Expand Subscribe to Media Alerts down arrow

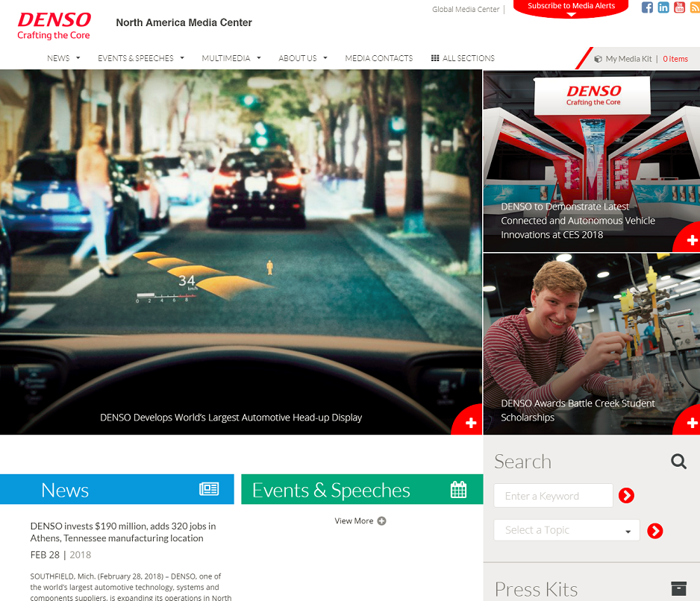[571, 15]
